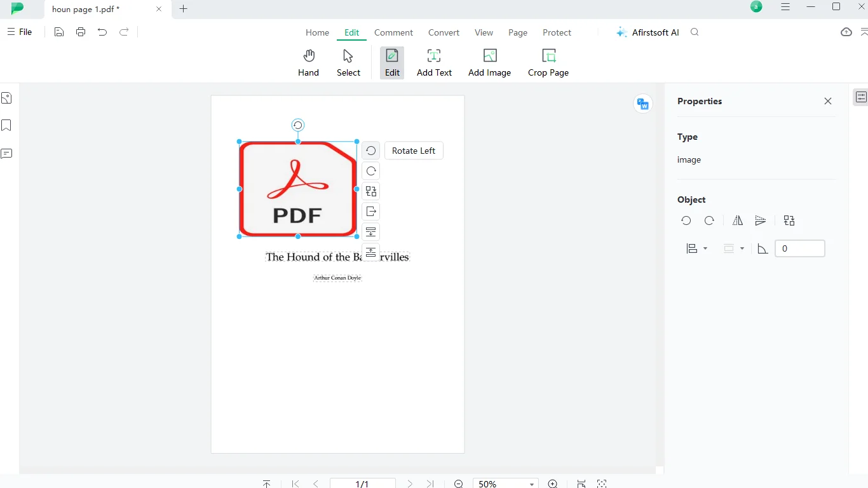This screenshot has width=868, height=488.
Task: Switch to the Page tab
Action: click(518, 32)
